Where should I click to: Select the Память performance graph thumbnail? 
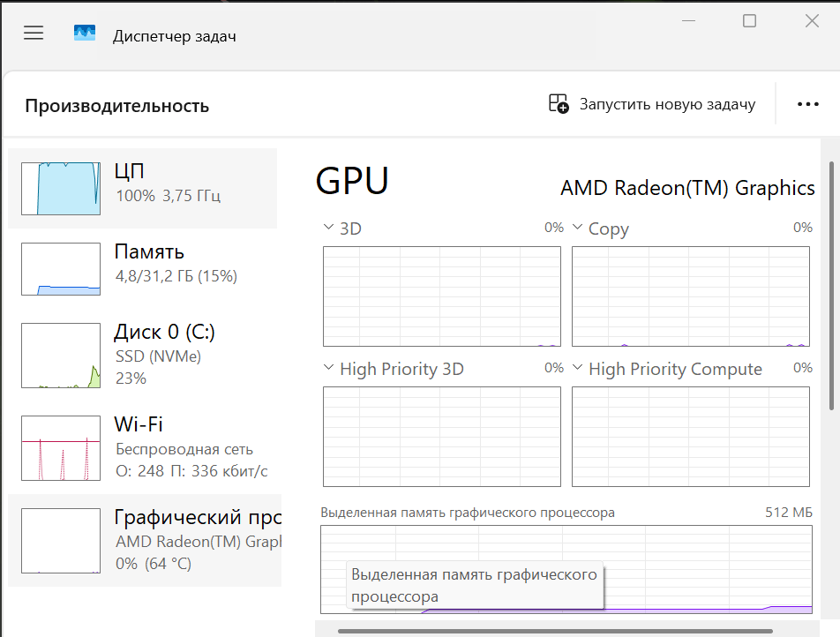(59, 268)
